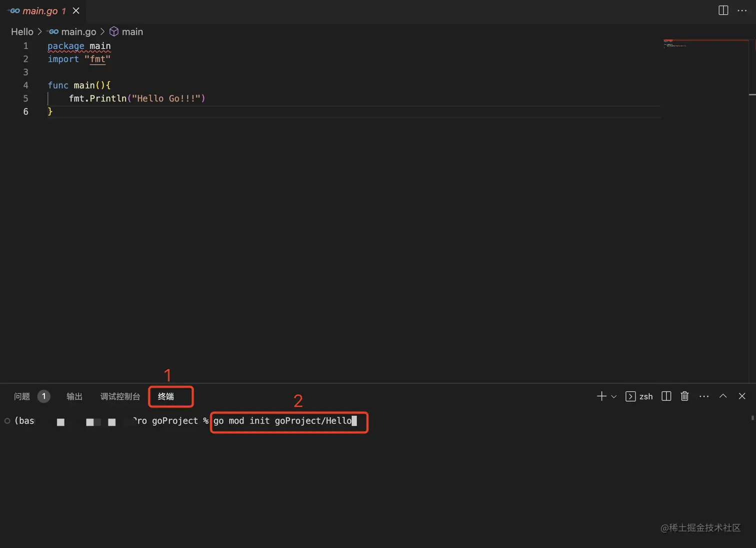Split the terminal pane
This screenshot has height=548, width=756.
(x=666, y=396)
